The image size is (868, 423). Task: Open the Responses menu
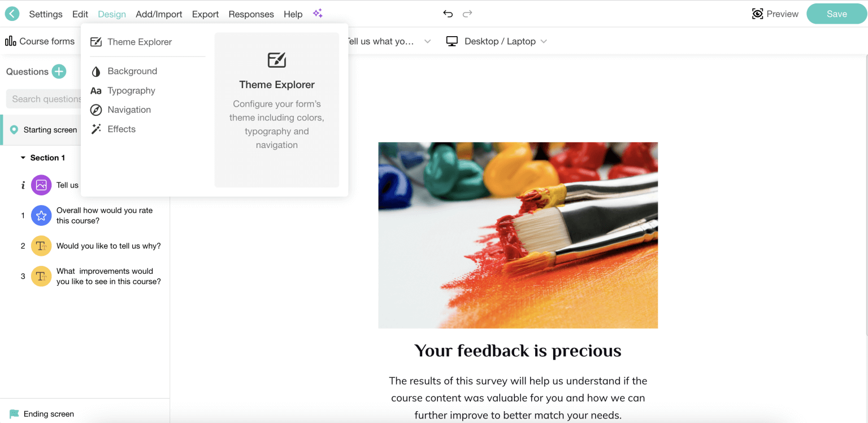coord(251,14)
